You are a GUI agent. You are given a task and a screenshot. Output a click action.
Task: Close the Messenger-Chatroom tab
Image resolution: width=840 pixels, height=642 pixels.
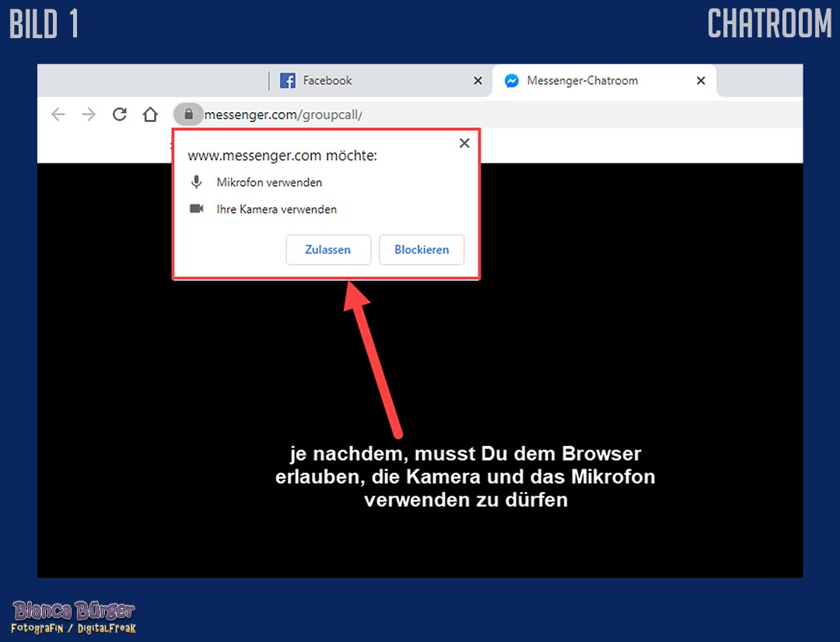[x=701, y=80]
